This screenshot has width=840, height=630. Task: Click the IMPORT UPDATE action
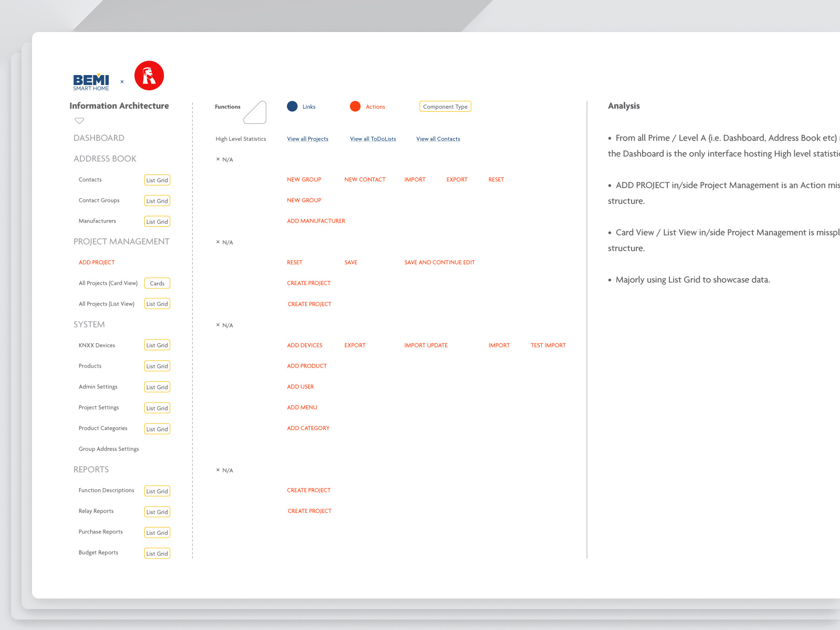pos(426,345)
